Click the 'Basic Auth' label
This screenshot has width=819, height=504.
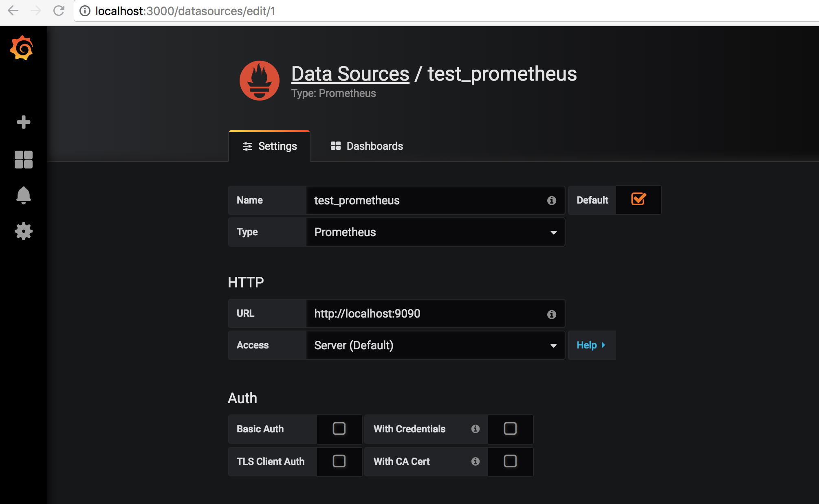click(x=260, y=429)
